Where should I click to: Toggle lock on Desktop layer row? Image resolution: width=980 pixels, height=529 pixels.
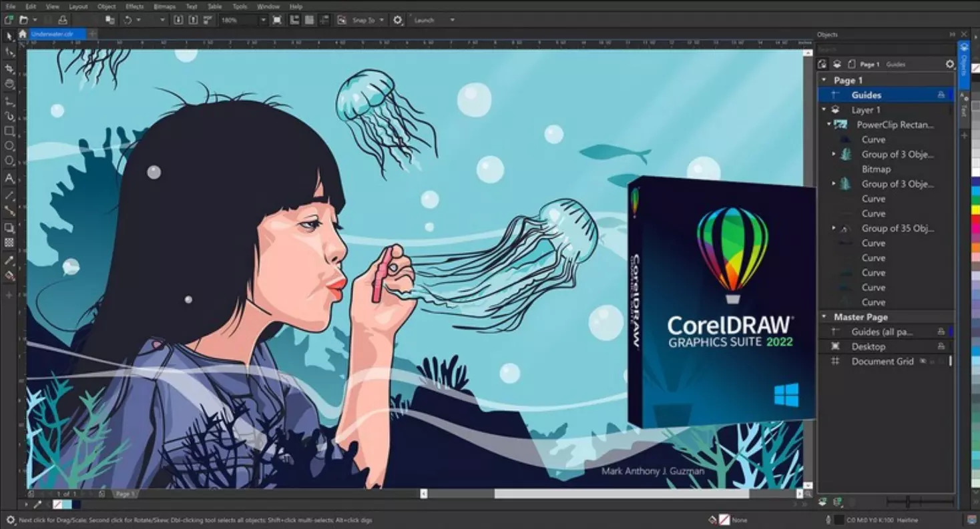941,346
